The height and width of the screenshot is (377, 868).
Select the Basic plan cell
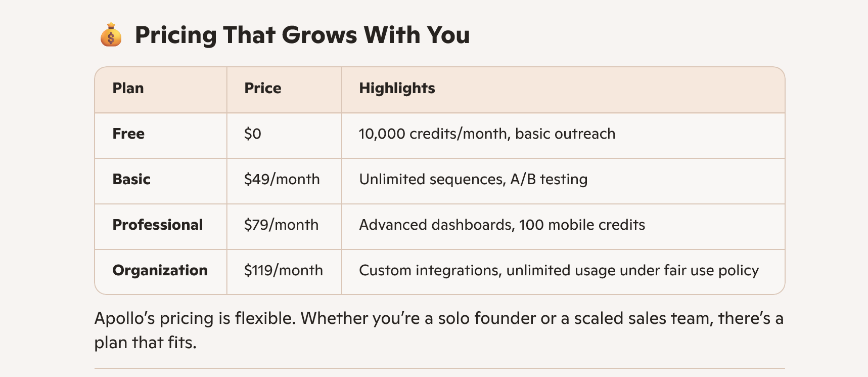131,180
